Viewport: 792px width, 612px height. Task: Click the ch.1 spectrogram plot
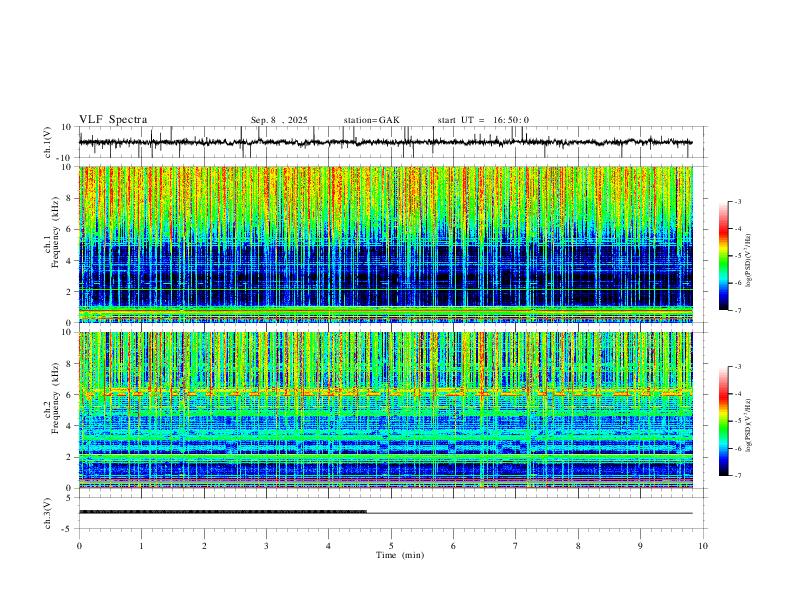(x=386, y=244)
